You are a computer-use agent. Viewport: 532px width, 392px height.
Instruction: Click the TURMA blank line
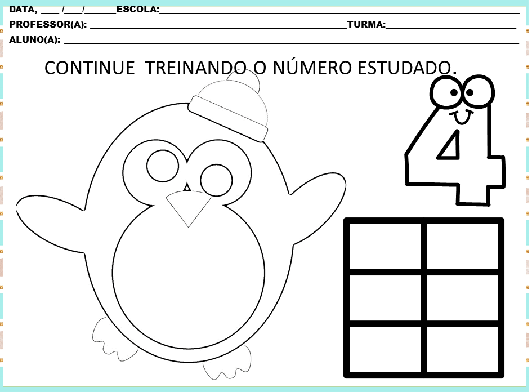pos(450,25)
